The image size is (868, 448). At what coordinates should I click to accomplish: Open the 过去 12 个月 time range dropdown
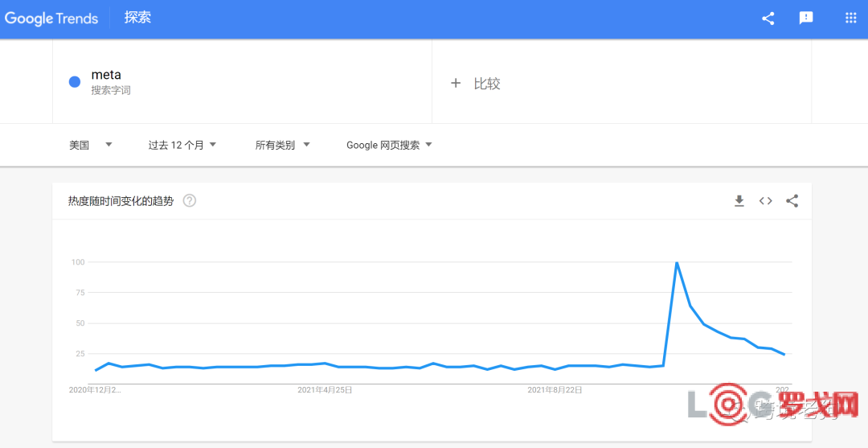(182, 145)
